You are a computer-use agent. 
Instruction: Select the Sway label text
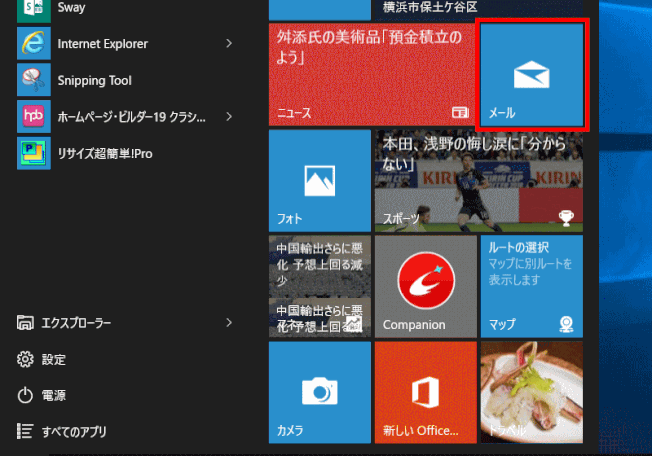72,7
